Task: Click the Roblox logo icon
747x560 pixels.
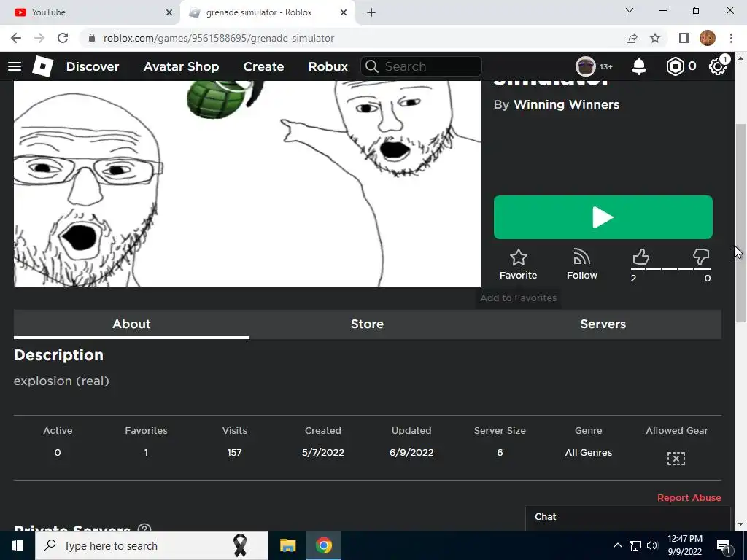Action: coord(43,66)
